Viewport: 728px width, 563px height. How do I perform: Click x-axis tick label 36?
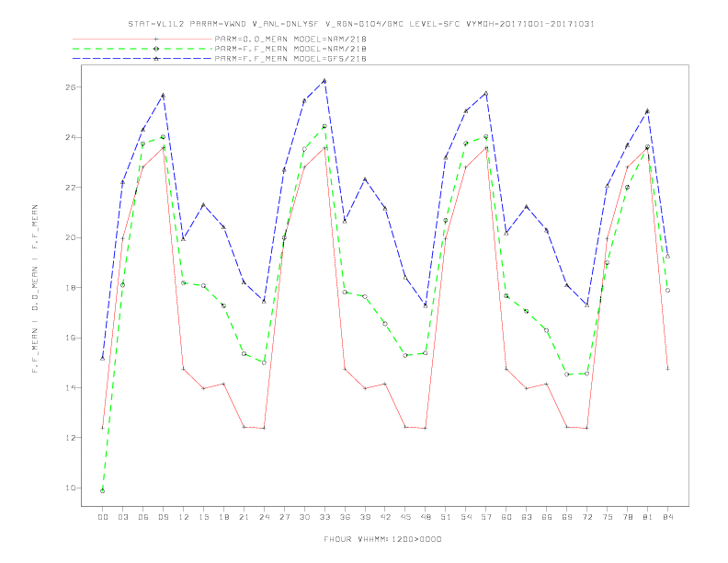pyautogui.click(x=345, y=517)
